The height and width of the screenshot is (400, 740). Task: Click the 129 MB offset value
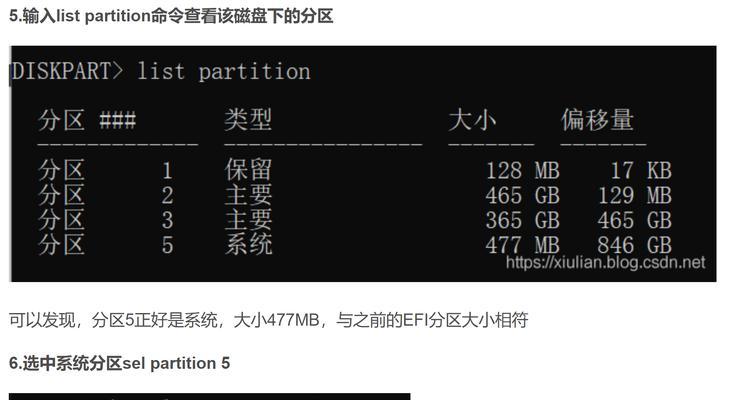click(635, 195)
